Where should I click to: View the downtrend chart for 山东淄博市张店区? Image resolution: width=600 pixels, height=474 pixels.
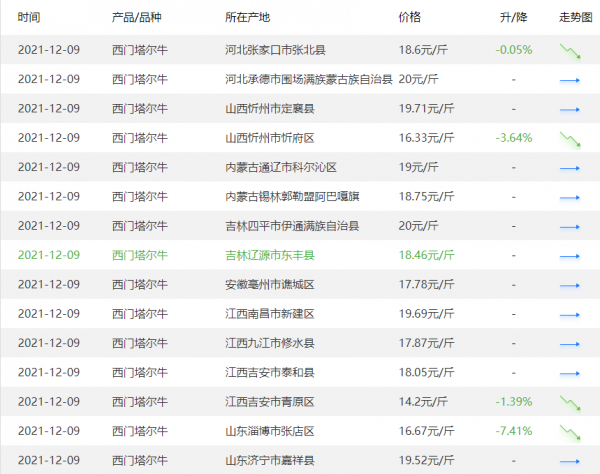point(570,432)
